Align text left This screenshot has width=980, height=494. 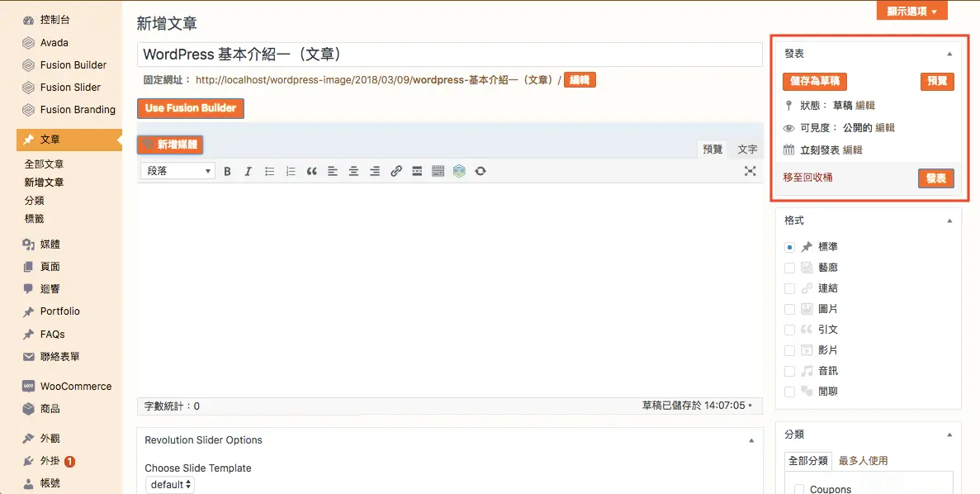tap(333, 171)
